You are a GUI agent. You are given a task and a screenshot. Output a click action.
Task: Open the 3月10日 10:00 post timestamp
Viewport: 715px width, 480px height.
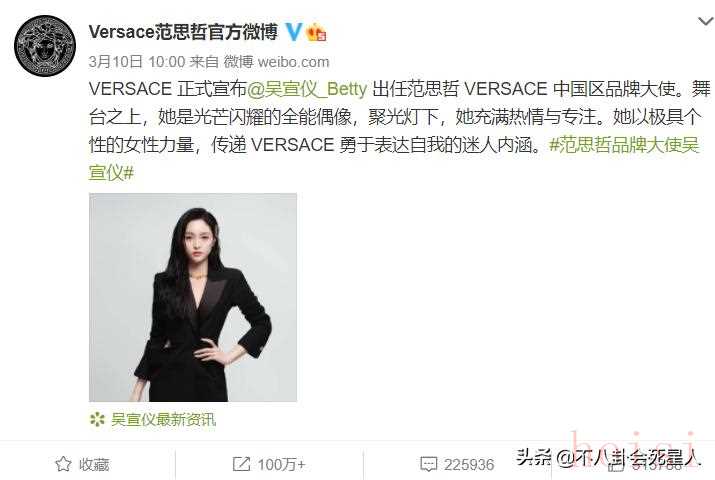137,62
